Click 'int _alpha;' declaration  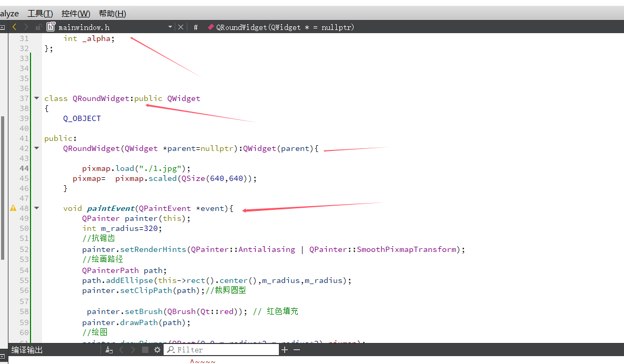(x=89, y=38)
